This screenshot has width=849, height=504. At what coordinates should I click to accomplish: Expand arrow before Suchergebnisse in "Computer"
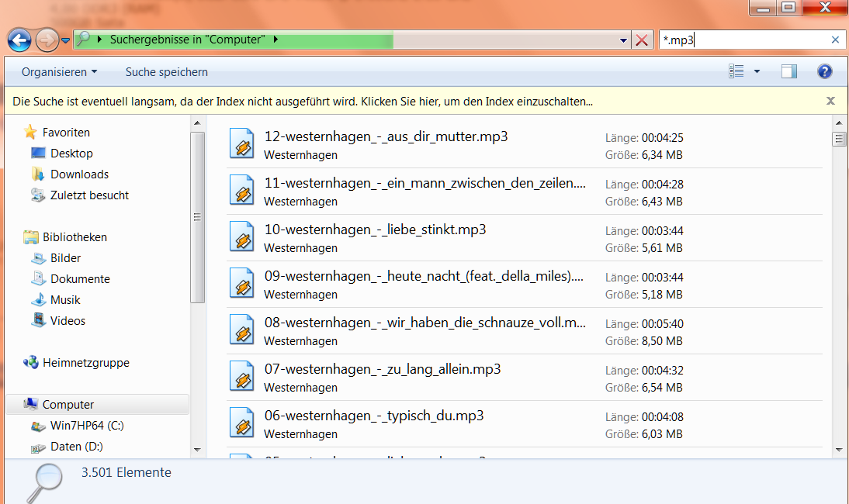(x=99, y=40)
